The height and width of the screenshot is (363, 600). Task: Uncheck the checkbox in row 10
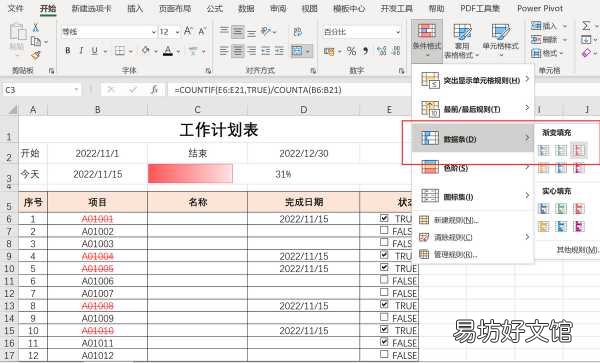[x=384, y=267]
